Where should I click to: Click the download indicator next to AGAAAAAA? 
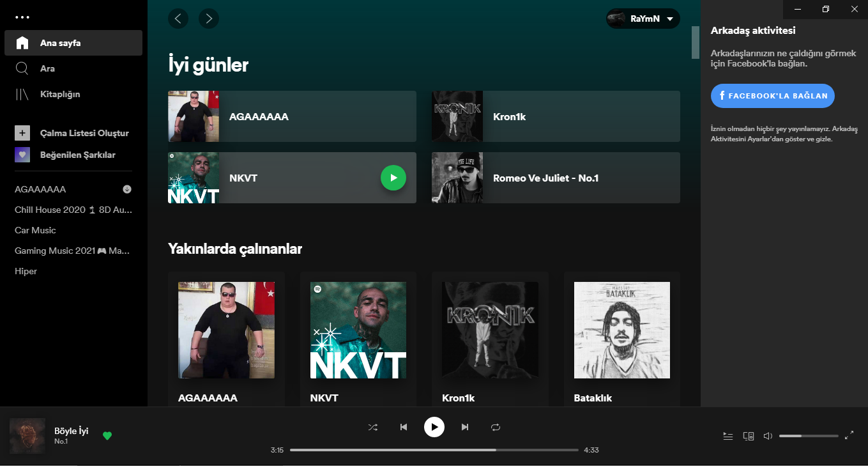click(127, 189)
